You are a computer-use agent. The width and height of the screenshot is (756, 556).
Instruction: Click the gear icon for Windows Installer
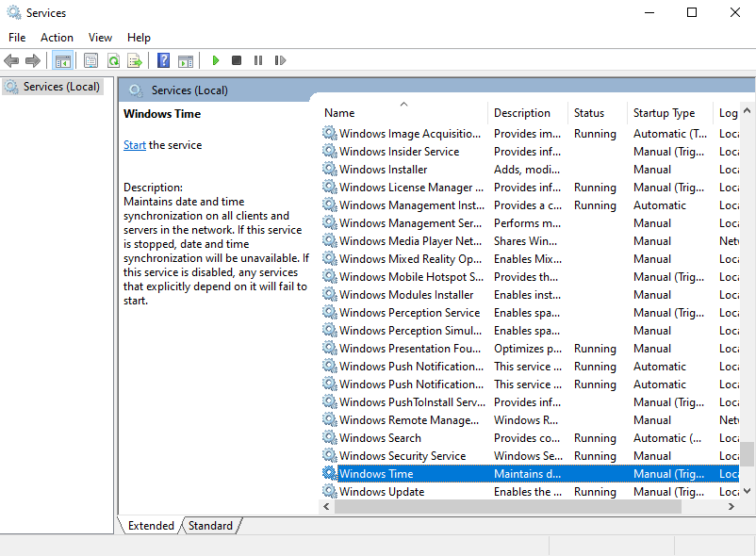330,169
